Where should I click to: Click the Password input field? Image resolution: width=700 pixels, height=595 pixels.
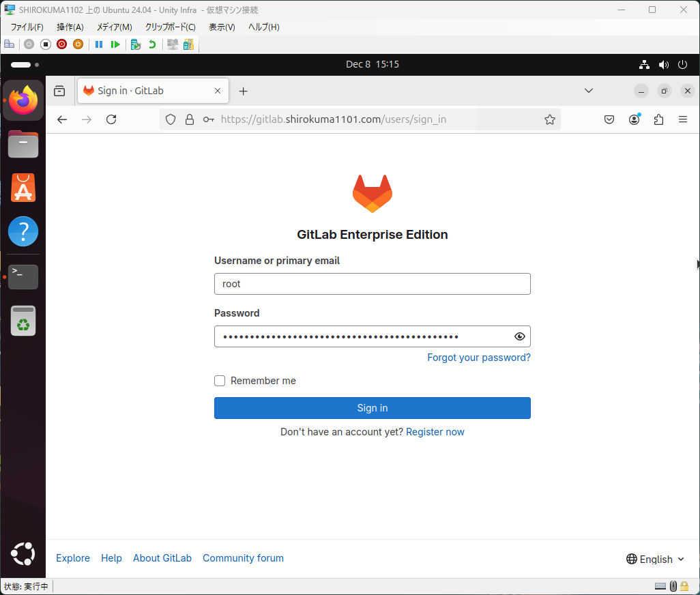(373, 336)
